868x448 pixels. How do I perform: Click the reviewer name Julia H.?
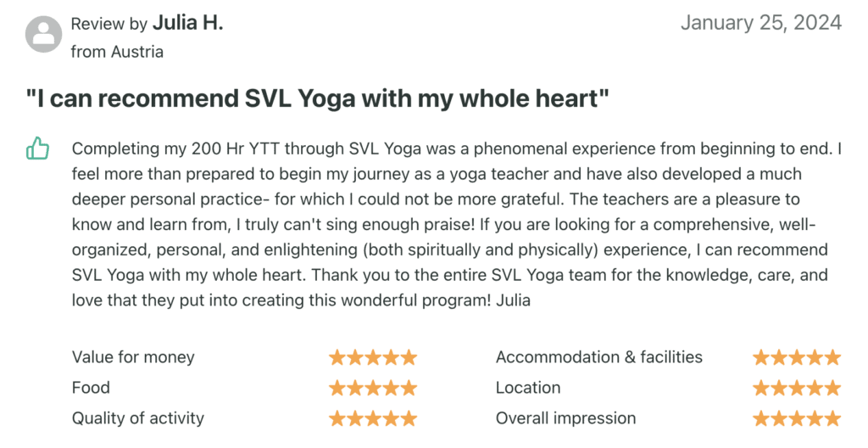pos(187,23)
